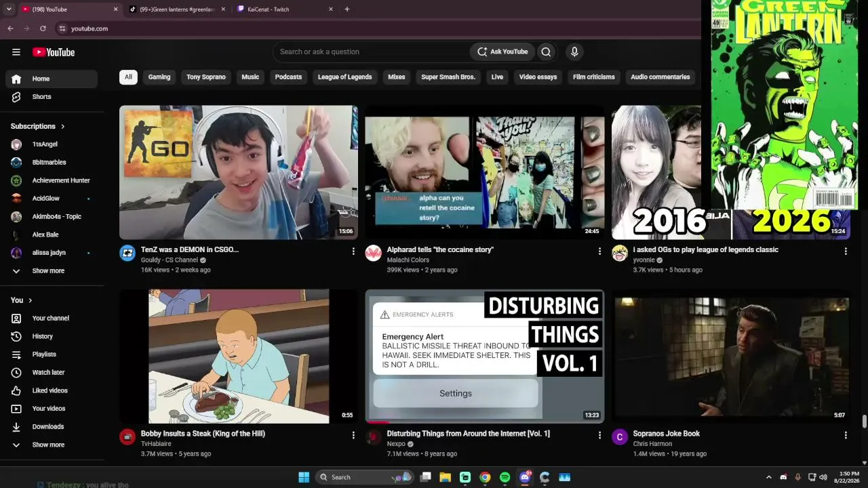Select the Podcasts filter chip
Screen dimensions: 868x488
tap(288, 77)
